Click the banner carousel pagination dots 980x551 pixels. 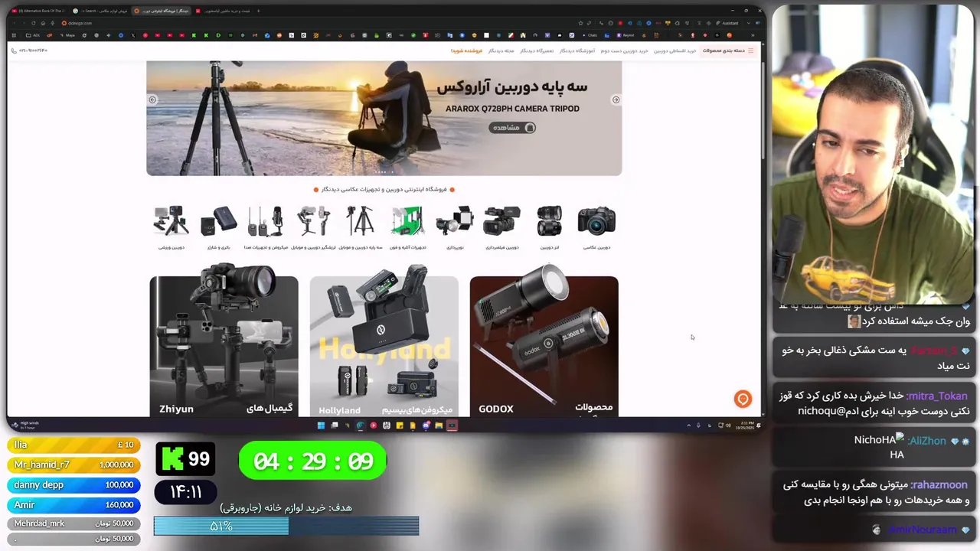384,172
